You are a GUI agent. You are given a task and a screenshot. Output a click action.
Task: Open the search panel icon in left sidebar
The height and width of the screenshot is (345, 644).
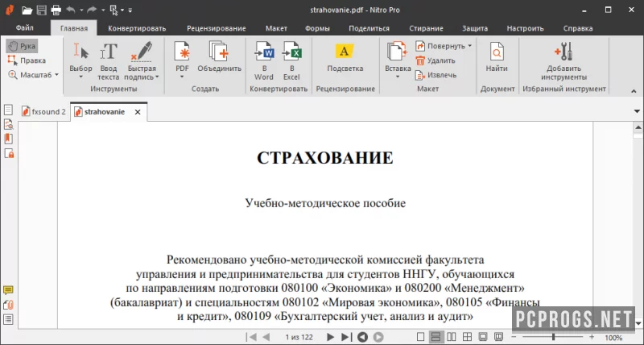(8, 124)
